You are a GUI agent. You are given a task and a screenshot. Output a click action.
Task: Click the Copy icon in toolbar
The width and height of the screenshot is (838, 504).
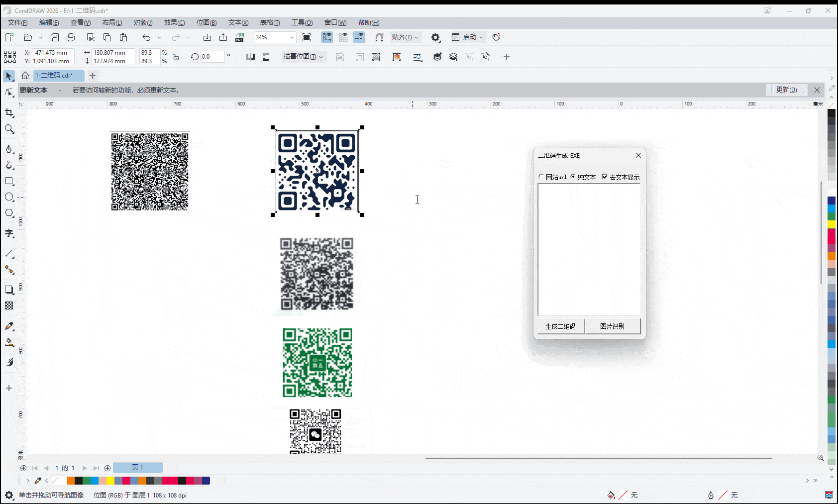point(107,37)
